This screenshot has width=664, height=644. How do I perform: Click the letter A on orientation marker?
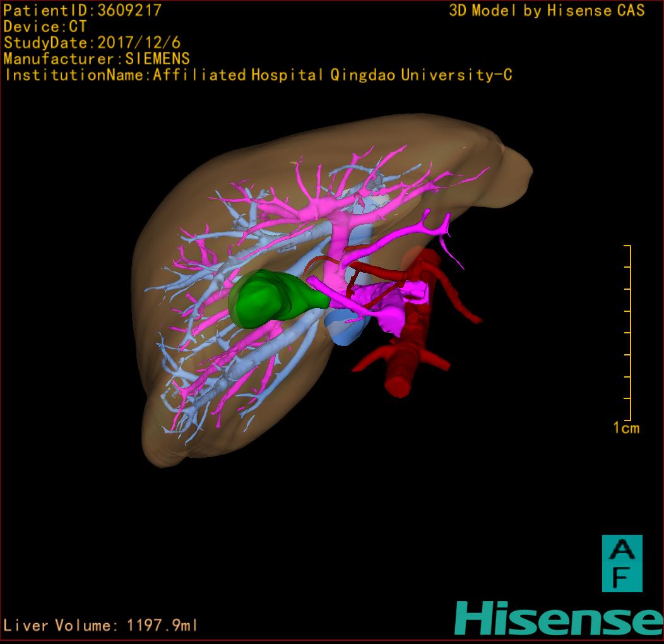(x=622, y=549)
